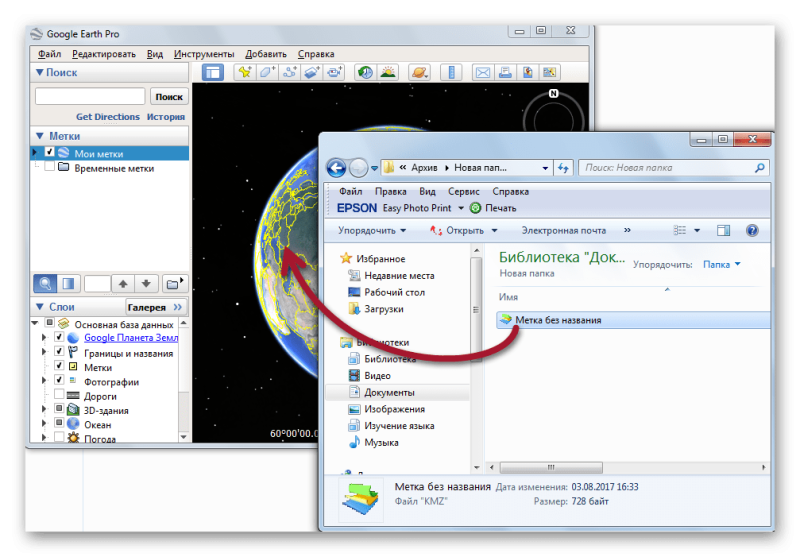
Task: Click the split-view icon next to Places magnifier
Action: (68, 284)
